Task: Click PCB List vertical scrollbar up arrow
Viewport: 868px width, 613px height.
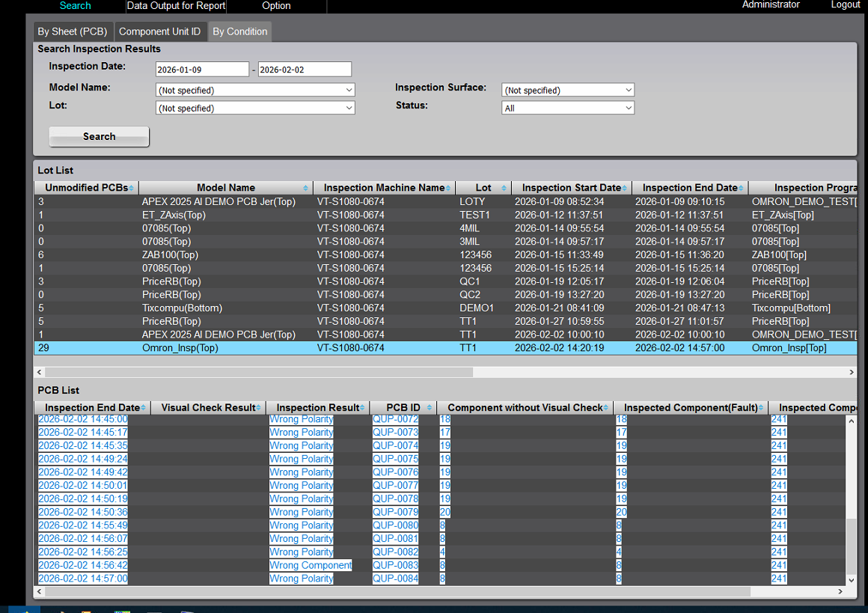Action: pyautogui.click(x=852, y=421)
